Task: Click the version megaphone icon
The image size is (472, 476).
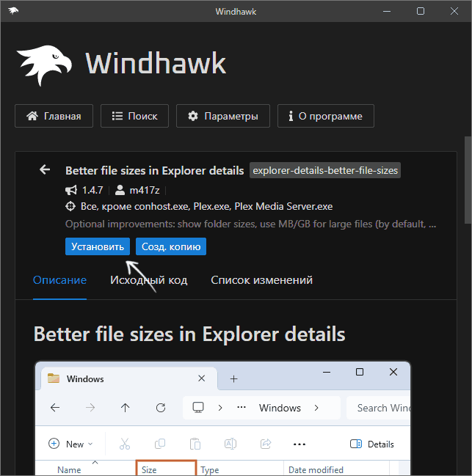Action: [71, 191]
